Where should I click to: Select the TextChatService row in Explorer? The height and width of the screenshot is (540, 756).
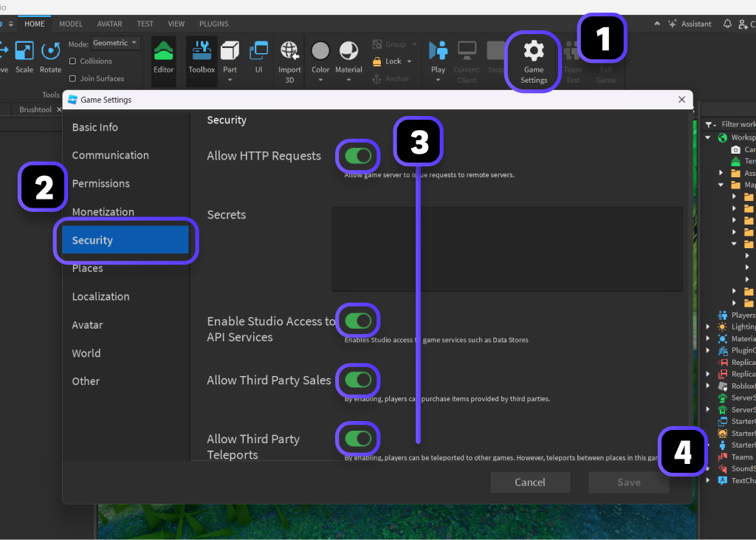(736, 481)
